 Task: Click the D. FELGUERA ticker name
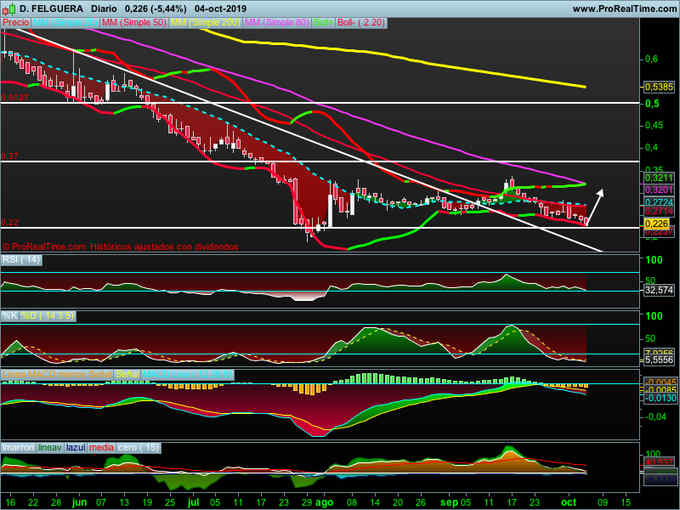51,9
